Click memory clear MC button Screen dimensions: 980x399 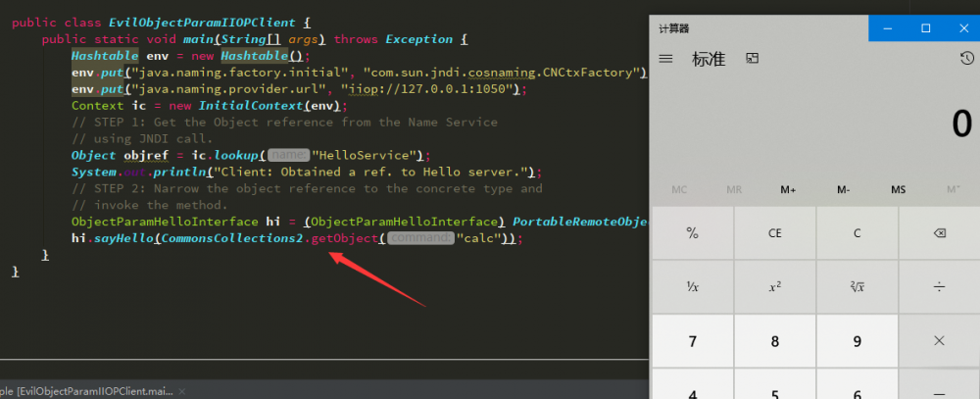(x=679, y=189)
